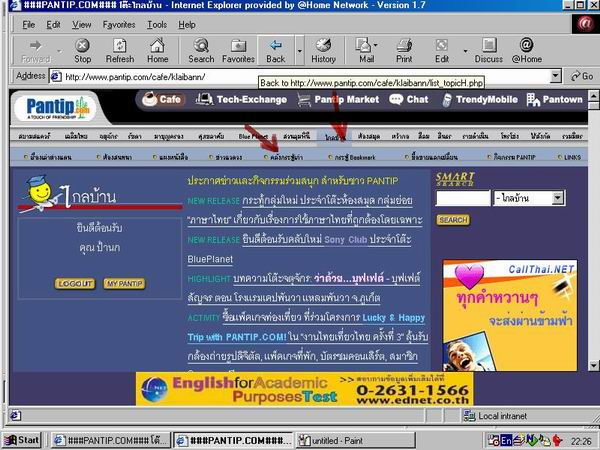Open the Trip with PANTIP.COM link
600x450 pixels.
click(x=237, y=337)
